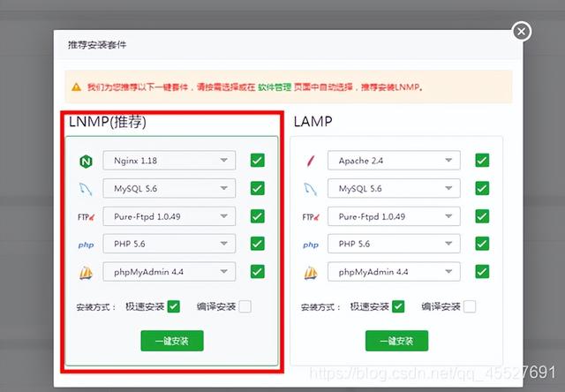
Task: Toggle 极速安装 option in LNMP panel
Action: pos(174,306)
